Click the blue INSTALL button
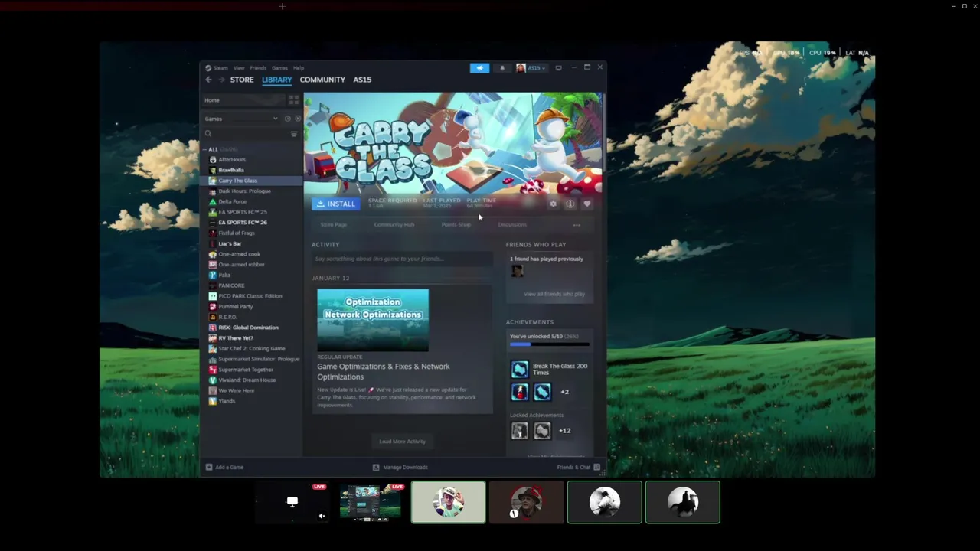The image size is (980, 551). click(336, 204)
